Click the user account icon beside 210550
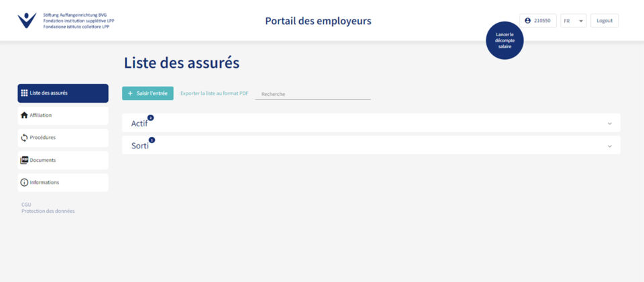Image resolution: width=644 pixels, height=282 pixels. click(x=528, y=21)
